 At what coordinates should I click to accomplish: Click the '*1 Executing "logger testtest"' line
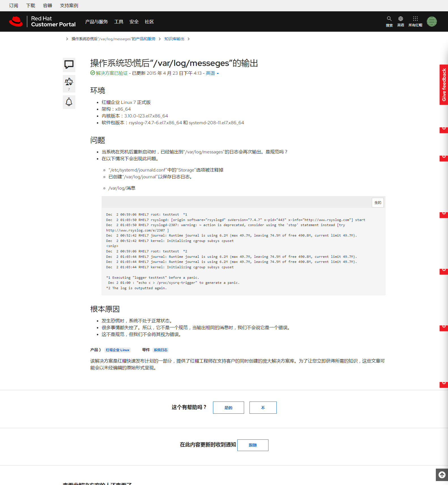(153, 278)
